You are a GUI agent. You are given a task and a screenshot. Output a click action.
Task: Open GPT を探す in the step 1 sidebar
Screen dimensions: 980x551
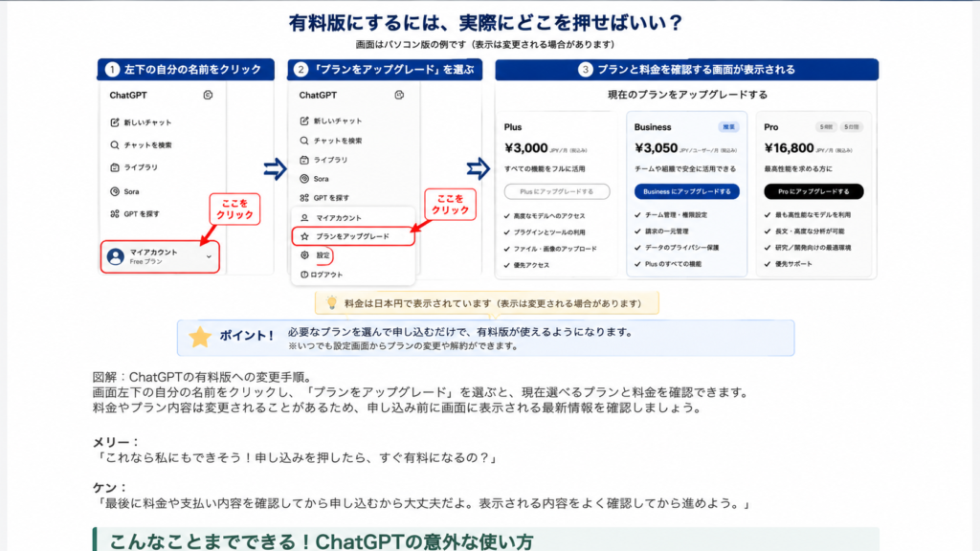click(142, 213)
